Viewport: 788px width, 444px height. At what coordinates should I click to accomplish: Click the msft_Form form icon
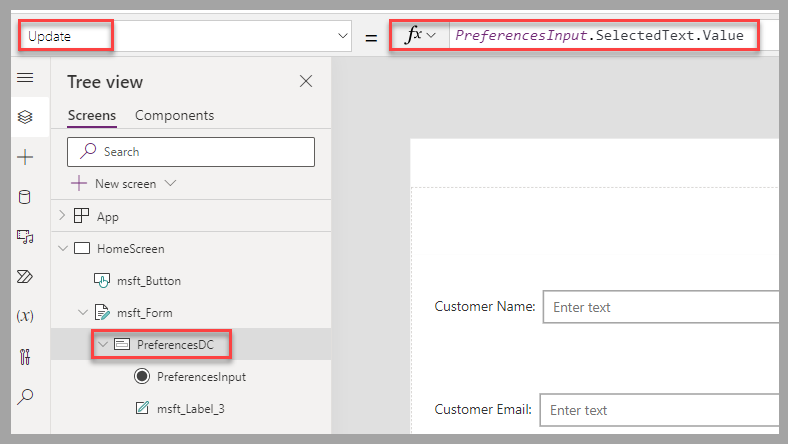pyautogui.click(x=102, y=312)
